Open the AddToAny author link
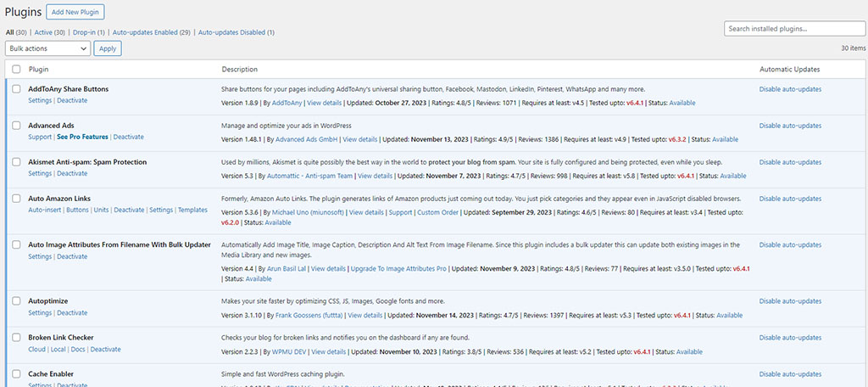 coord(287,103)
